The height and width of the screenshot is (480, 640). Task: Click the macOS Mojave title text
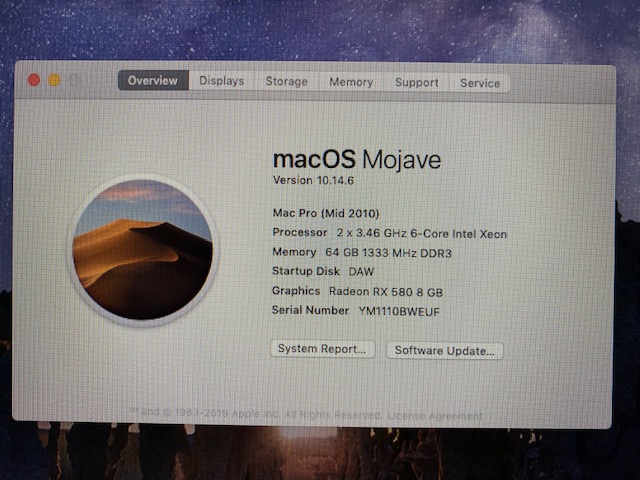coord(356,160)
